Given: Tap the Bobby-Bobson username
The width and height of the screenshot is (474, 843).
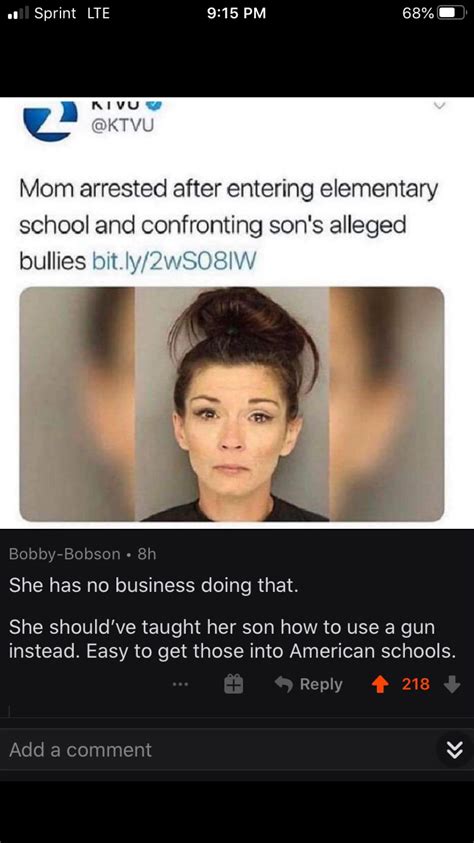Looking at the screenshot, I should (65, 554).
